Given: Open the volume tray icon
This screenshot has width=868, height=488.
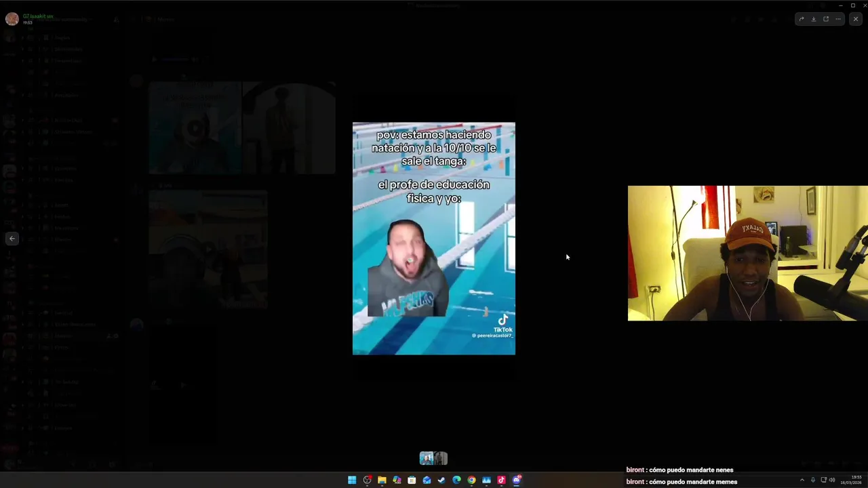Looking at the screenshot, I should click(832, 480).
